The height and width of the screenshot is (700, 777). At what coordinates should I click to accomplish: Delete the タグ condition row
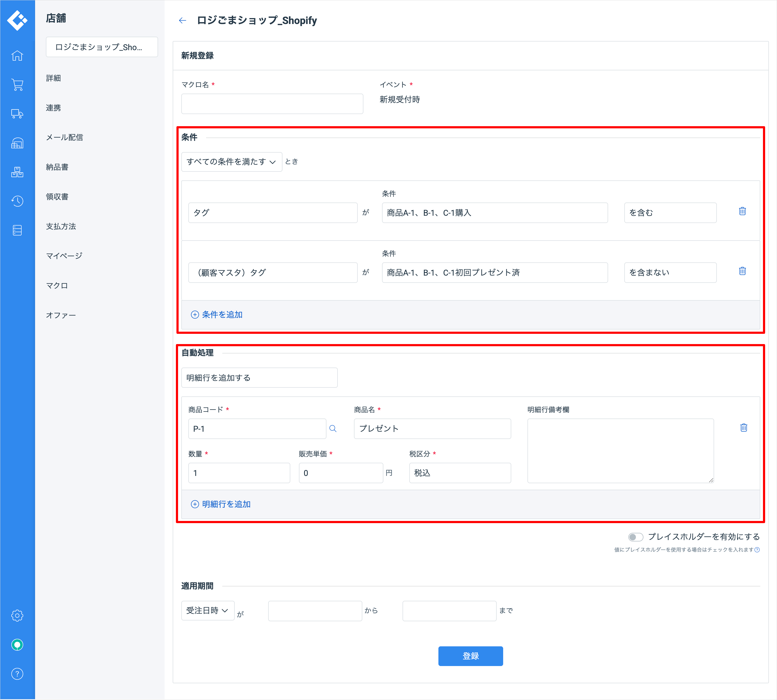point(742,211)
